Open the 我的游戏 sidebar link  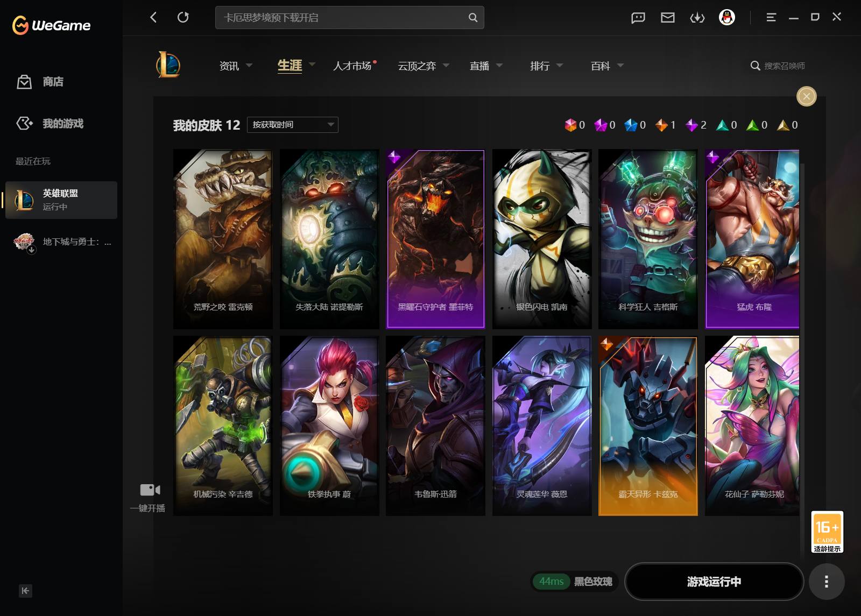click(63, 123)
